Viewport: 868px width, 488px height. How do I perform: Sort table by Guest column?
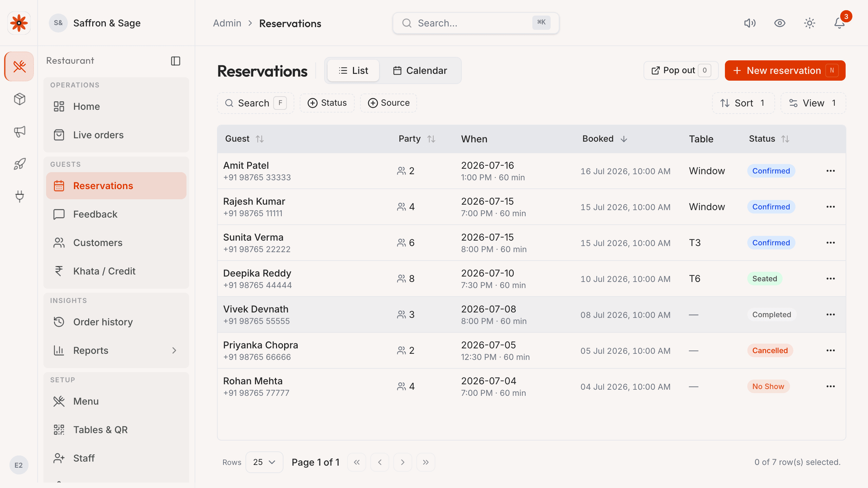tap(244, 139)
